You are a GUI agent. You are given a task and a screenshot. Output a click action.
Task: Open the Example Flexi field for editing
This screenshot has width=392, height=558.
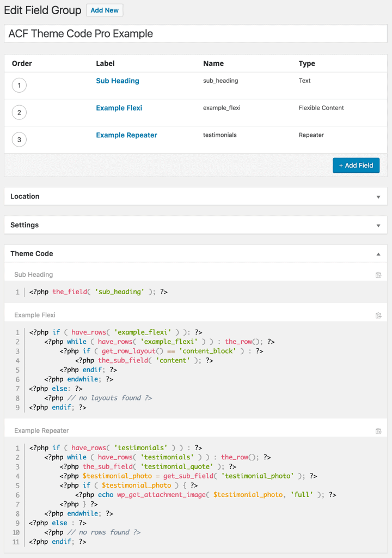(x=119, y=108)
